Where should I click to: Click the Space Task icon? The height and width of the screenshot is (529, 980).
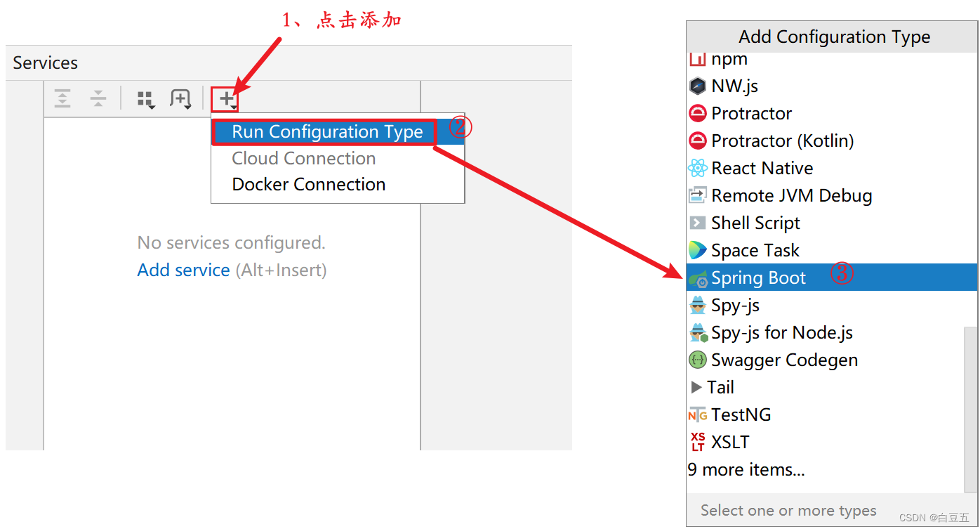tap(697, 250)
